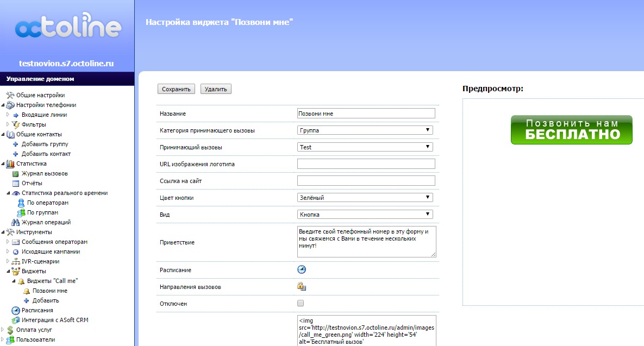Viewport: 644px width, 346px height.
Task: Open schedule via Расписание clock icon in form
Action: [302, 269]
